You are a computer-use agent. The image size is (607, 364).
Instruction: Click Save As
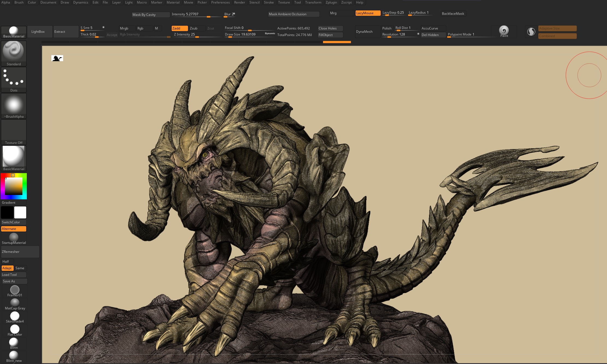[14, 281]
